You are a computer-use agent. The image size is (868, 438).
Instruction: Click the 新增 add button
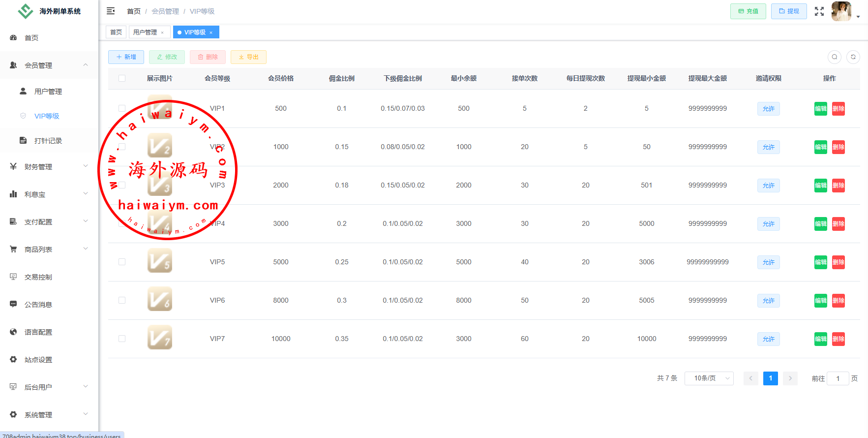(x=126, y=57)
